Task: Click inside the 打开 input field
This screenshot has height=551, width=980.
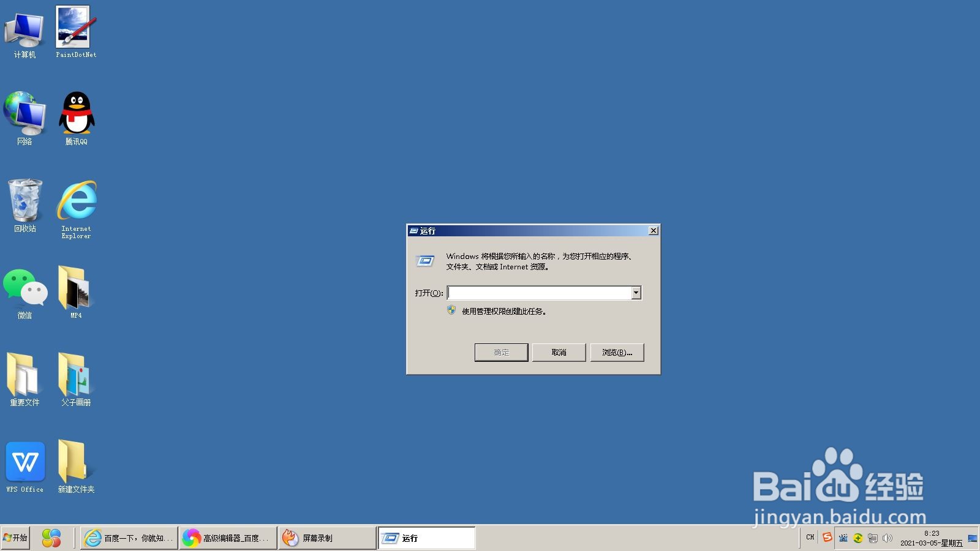Action: pos(539,293)
